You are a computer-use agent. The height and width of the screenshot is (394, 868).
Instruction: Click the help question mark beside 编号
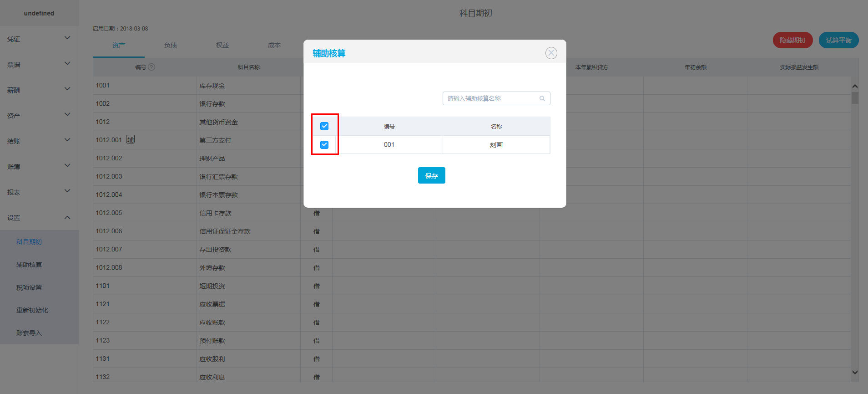pos(152,67)
